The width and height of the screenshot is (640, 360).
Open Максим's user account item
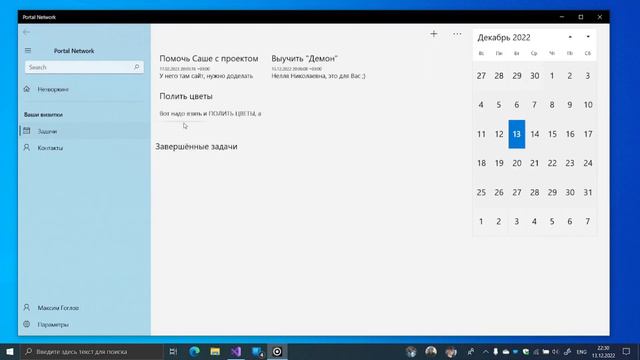[84, 308]
